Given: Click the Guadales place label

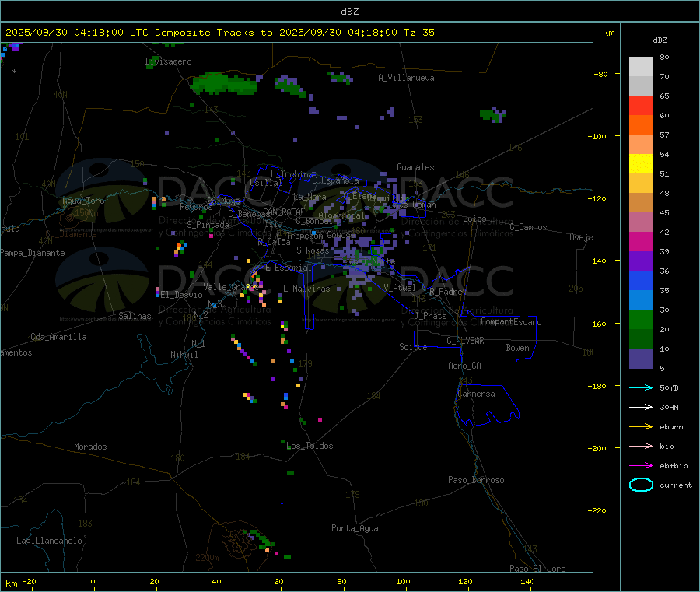Looking at the screenshot, I should pos(415,167).
